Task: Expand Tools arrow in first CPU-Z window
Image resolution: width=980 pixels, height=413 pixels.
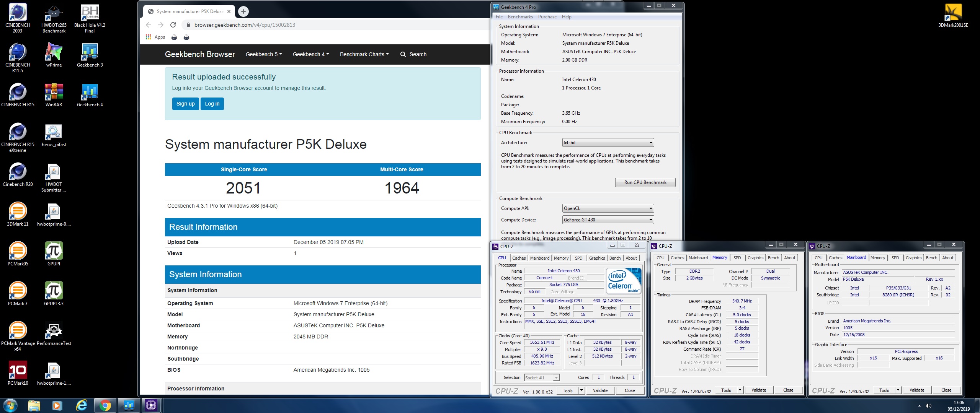Action: (x=581, y=390)
